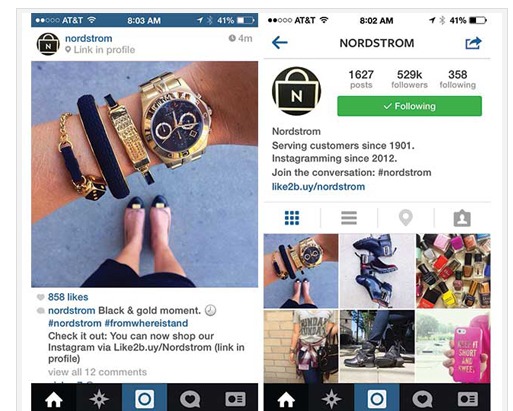
Task: Open Explore compass in left phone's bottom bar
Action: [99, 399]
